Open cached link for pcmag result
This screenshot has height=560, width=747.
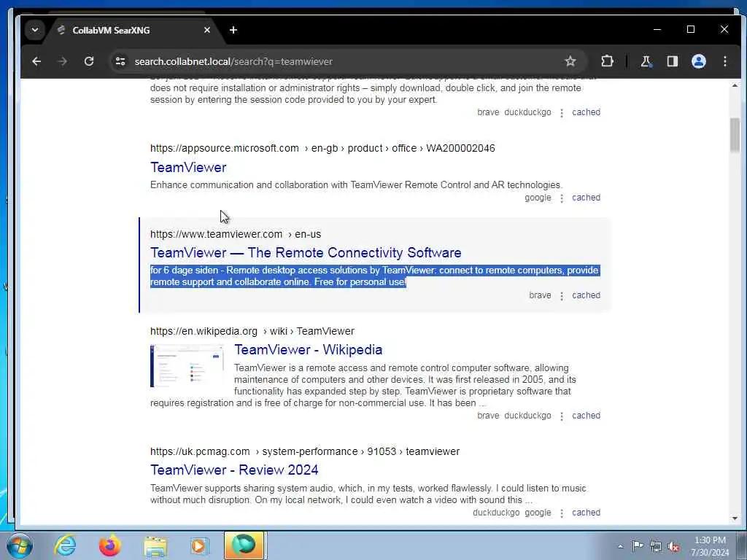tap(586, 513)
